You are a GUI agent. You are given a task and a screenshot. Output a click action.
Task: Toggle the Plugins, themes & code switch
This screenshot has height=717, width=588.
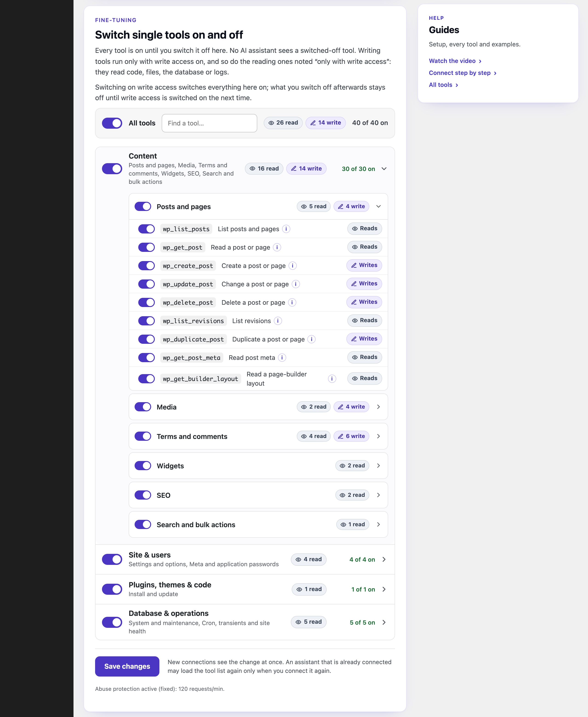pos(112,589)
